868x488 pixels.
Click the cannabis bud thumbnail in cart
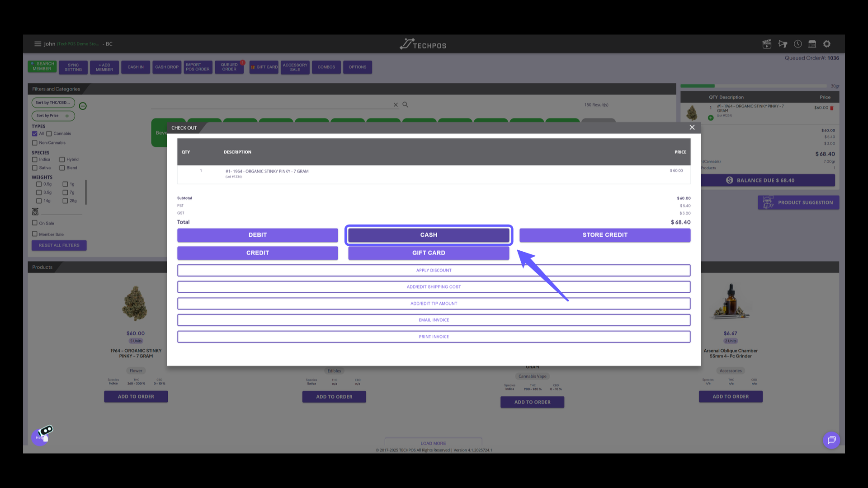click(x=692, y=113)
